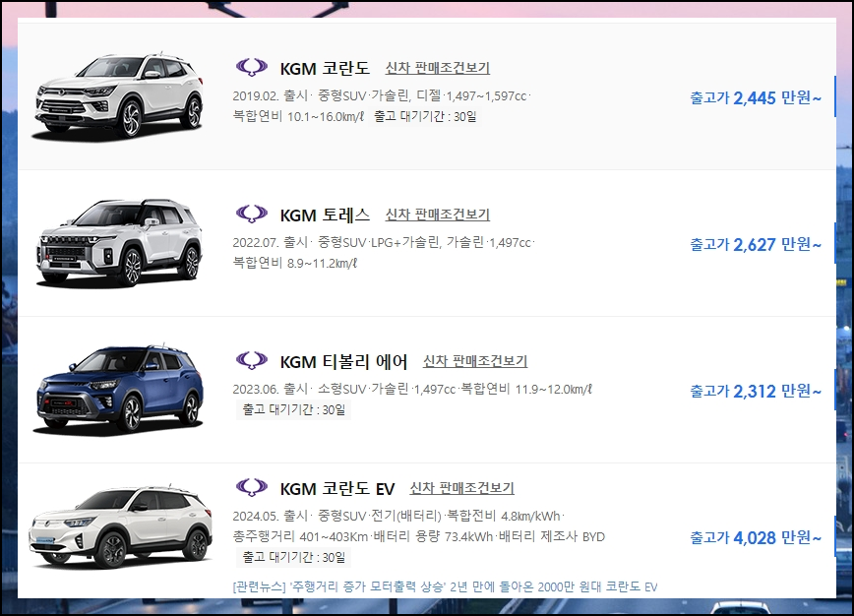Click the 출고가 2,627 만원 price

point(756,245)
